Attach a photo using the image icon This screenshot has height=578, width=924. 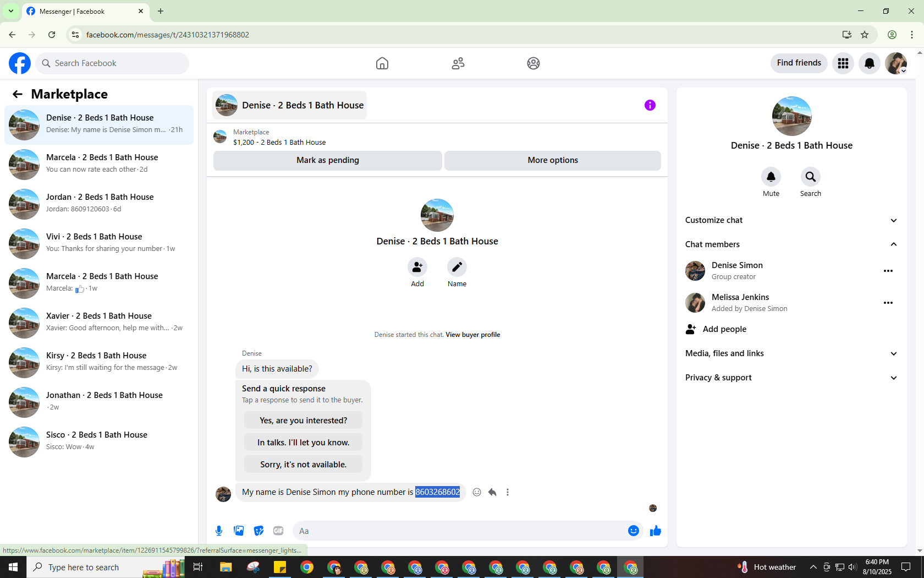point(239,531)
